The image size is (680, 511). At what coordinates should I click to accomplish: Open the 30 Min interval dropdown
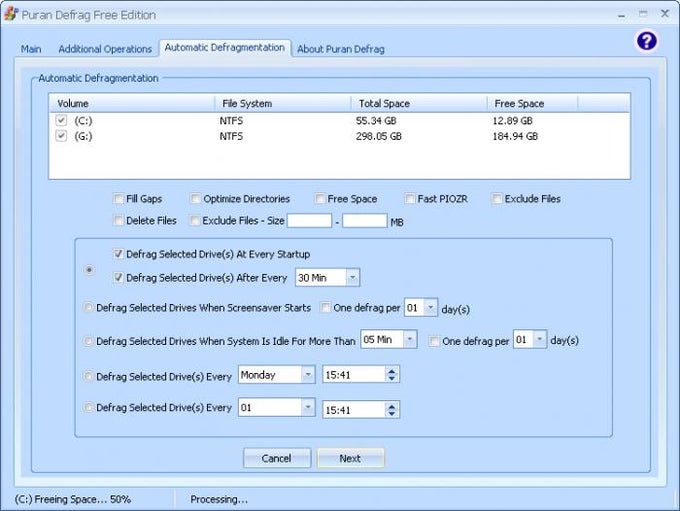(353, 278)
